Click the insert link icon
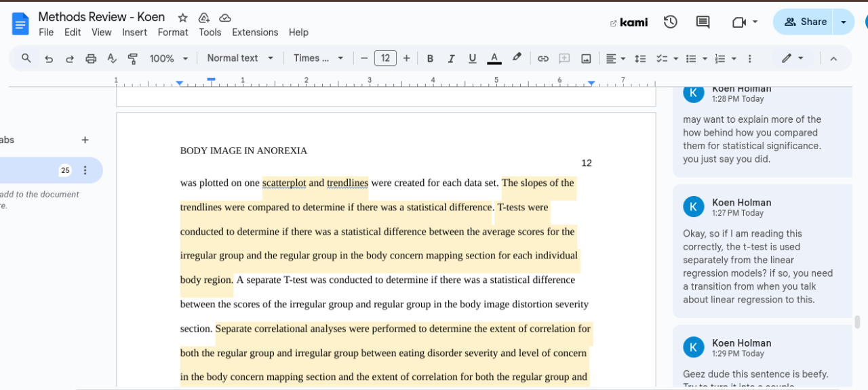The height and width of the screenshot is (390, 868). [542, 59]
